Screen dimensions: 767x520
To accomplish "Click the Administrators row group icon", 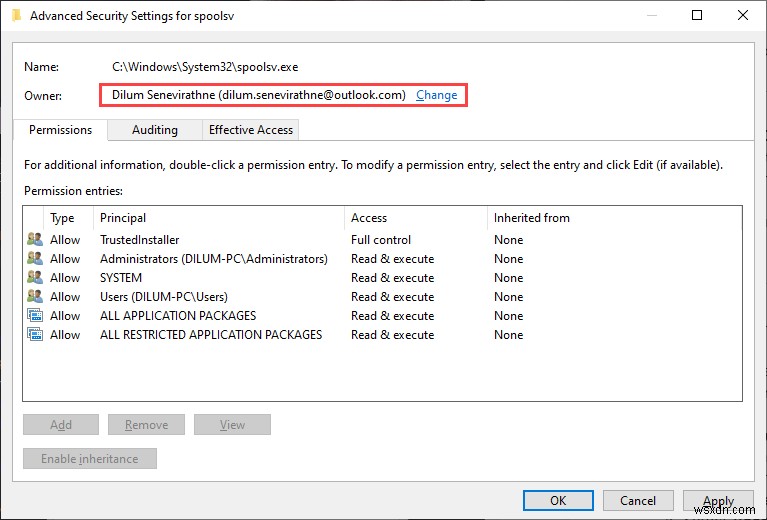I will [35, 258].
